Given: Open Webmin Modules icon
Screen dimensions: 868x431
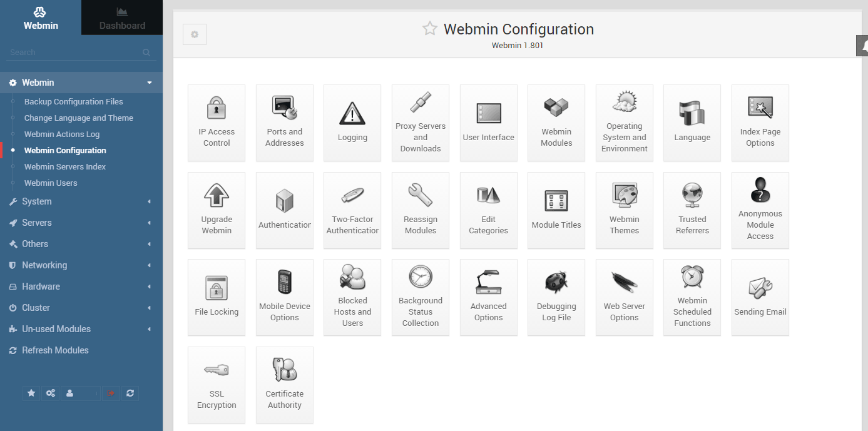Looking at the screenshot, I should click(x=556, y=123).
